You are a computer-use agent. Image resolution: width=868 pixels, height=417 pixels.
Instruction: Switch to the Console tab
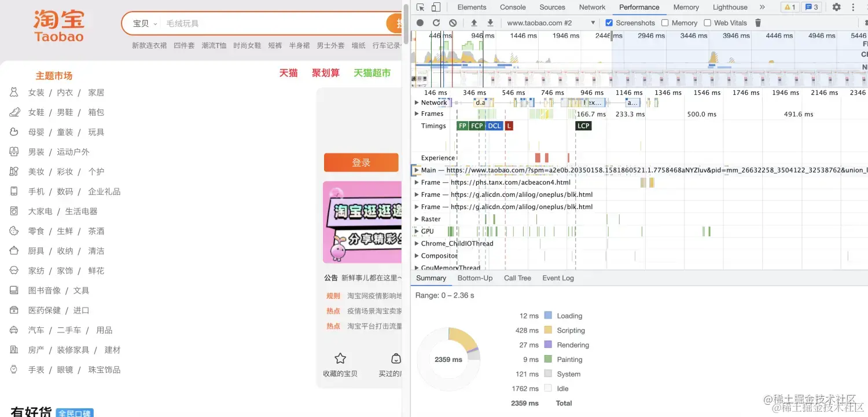click(x=513, y=7)
